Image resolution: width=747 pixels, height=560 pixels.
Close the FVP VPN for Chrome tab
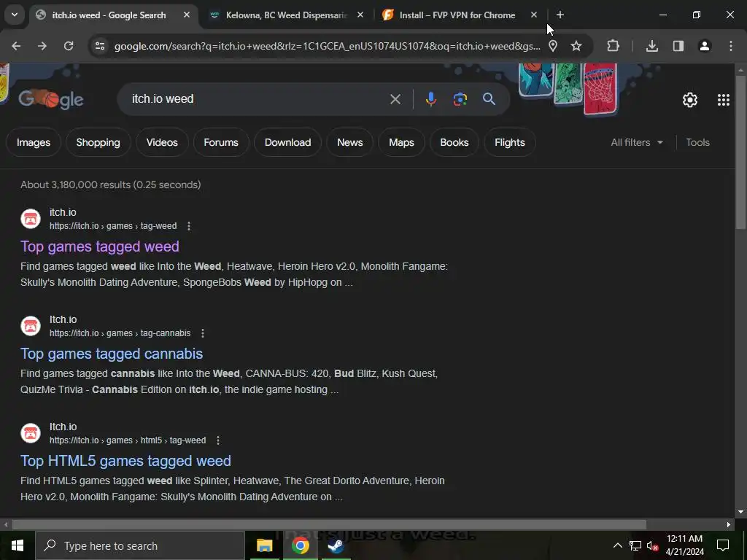point(534,15)
